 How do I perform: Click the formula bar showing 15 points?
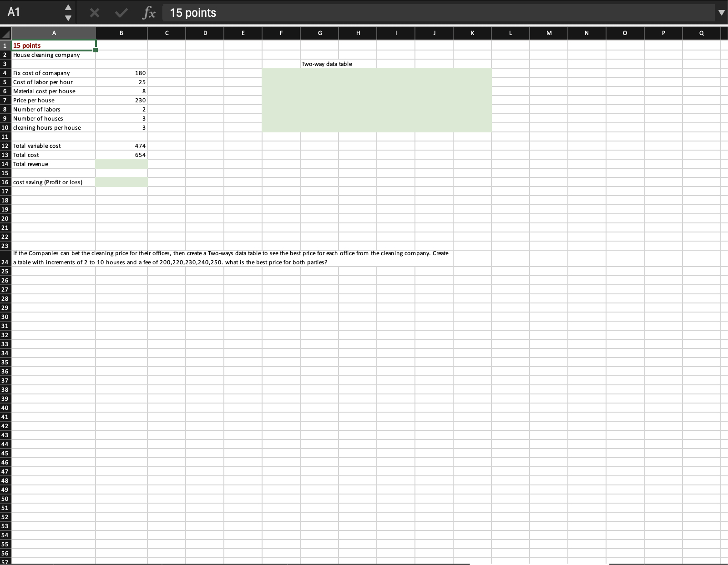[318, 13]
